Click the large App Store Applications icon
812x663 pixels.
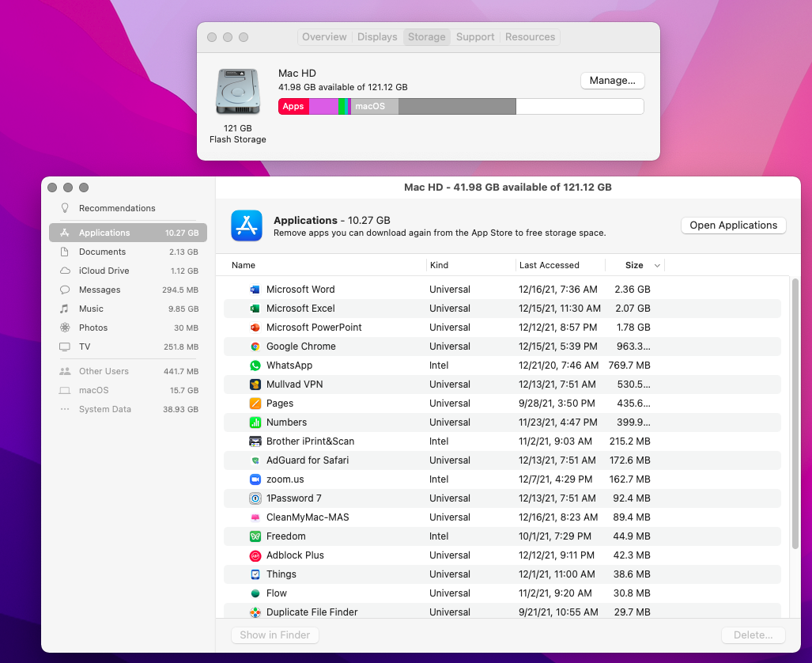[247, 225]
